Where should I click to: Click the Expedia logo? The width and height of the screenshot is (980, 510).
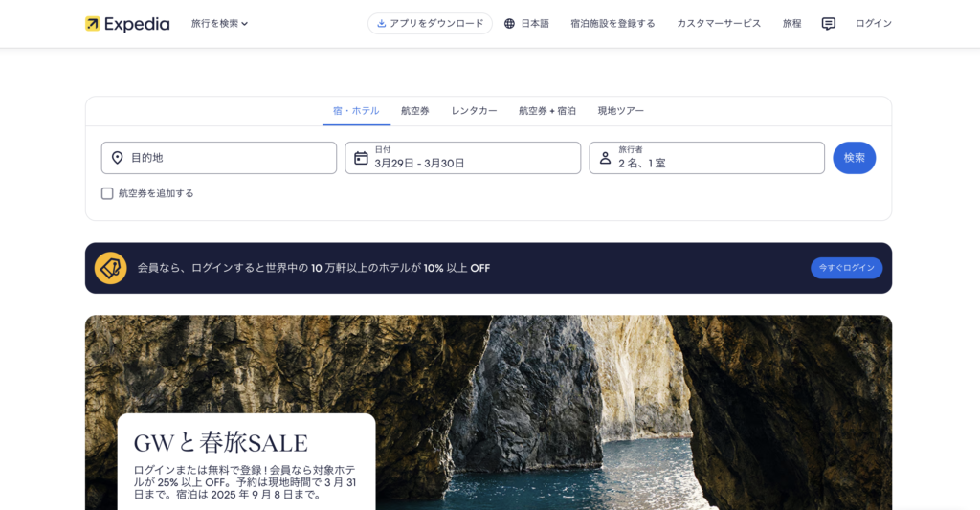tap(127, 24)
